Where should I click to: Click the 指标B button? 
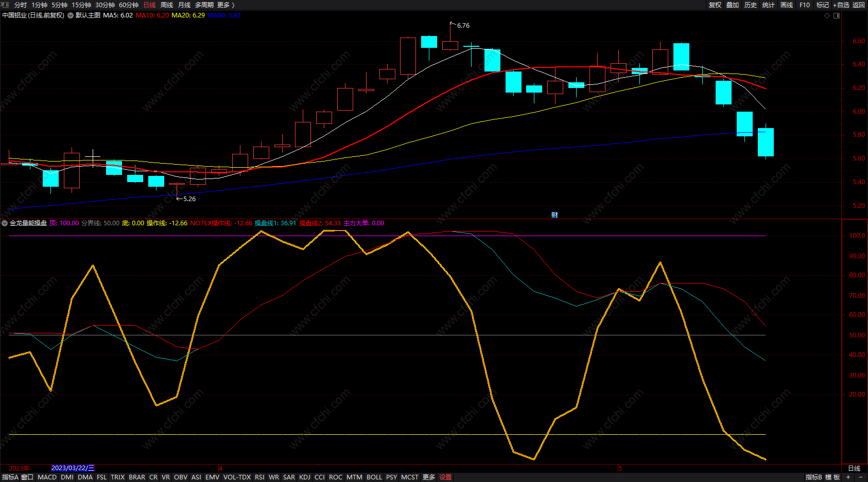814,477
